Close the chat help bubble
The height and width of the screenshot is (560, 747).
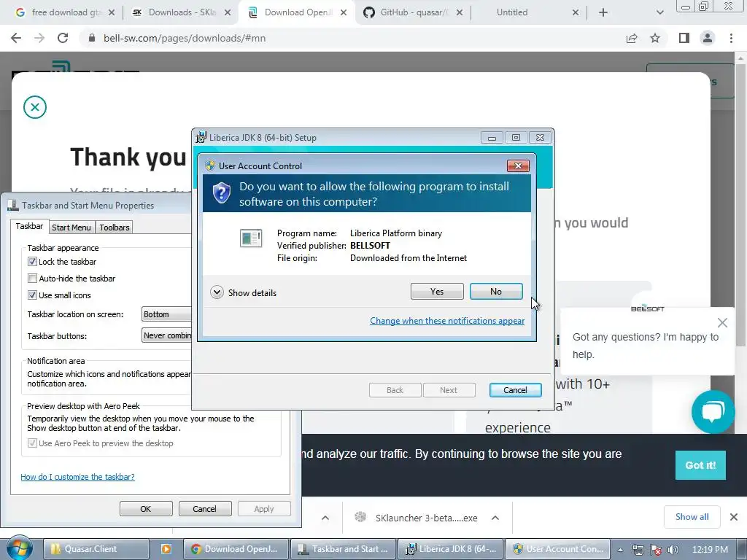tap(722, 323)
